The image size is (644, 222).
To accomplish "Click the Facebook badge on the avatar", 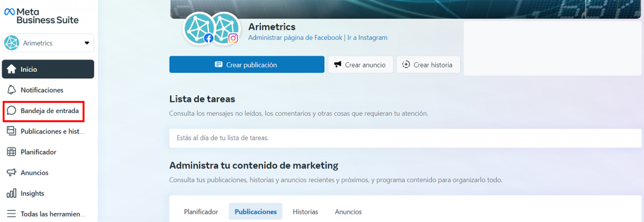I will point(209,38).
